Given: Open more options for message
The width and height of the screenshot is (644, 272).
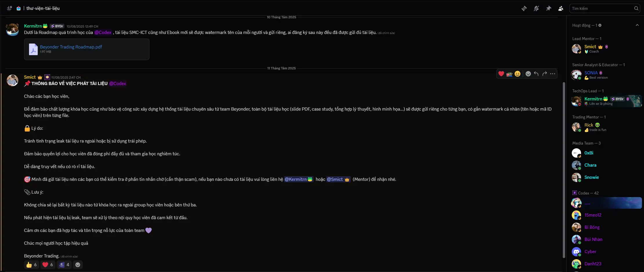Looking at the screenshot, I should [x=553, y=74].
